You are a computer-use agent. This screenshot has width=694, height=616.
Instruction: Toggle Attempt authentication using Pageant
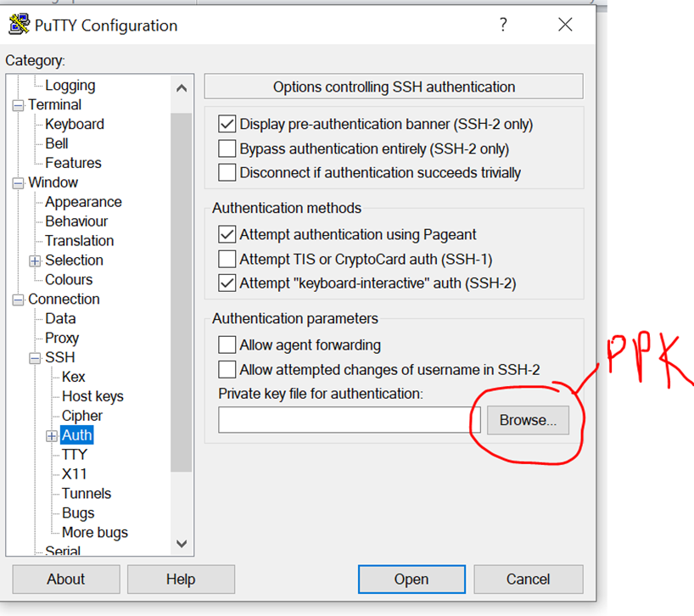click(227, 234)
